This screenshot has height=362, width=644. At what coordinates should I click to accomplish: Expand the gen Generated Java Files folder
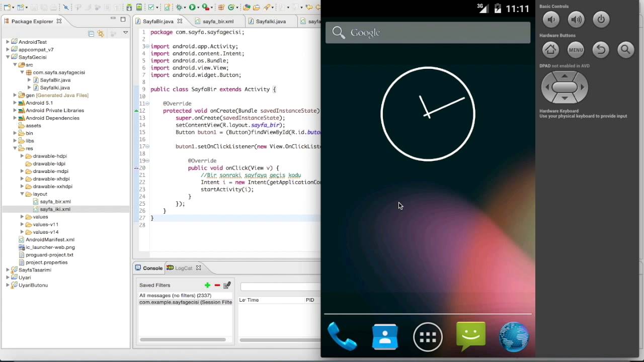pos(15,95)
